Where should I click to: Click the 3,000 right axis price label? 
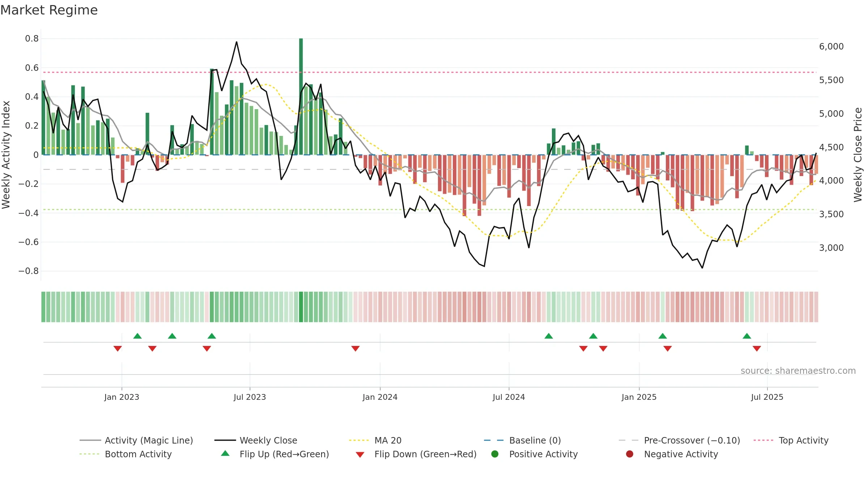point(831,248)
